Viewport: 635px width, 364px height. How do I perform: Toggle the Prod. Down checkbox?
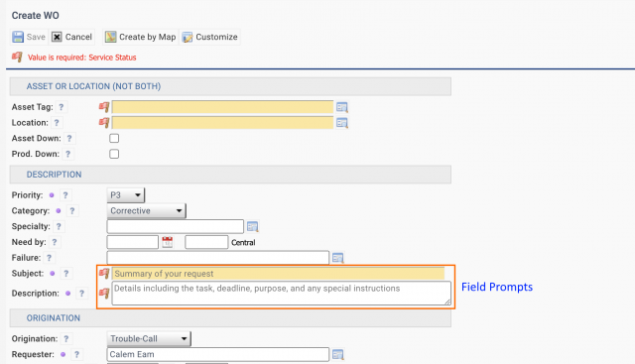114,154
